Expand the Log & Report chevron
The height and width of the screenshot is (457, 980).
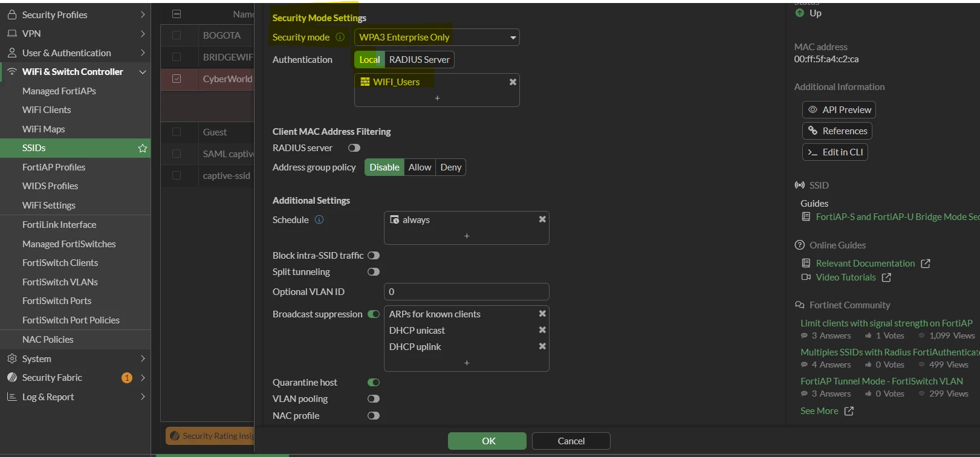(x=143, y=397)
